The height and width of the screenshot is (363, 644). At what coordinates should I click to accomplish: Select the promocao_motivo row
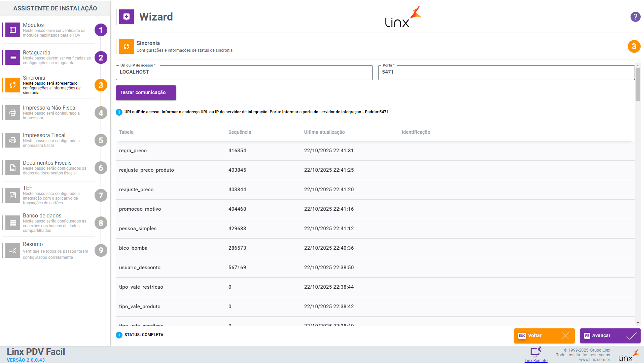tap(375, 209)
